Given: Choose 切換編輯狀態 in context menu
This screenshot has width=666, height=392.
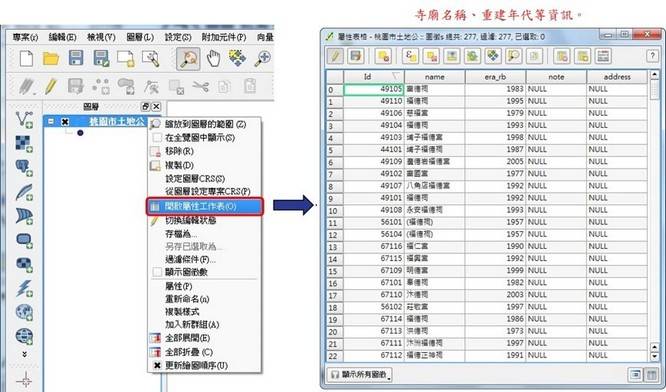Looking at the screenshot, I should pyautogui.click(x=205, y=220).
